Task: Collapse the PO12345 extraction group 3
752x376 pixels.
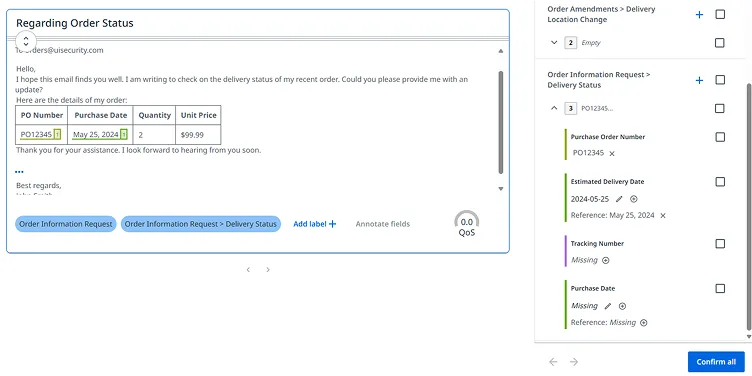Action: pos(554,108)
